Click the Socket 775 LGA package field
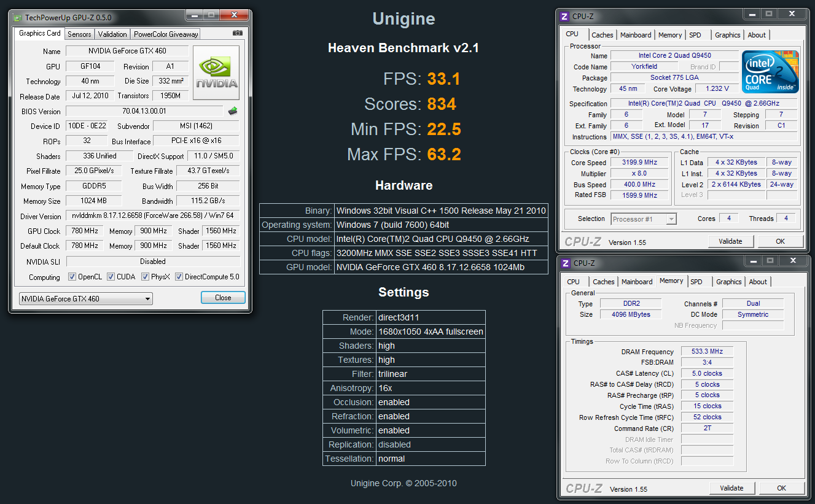This screenshot has width=815, height=504. pos(675,78)
